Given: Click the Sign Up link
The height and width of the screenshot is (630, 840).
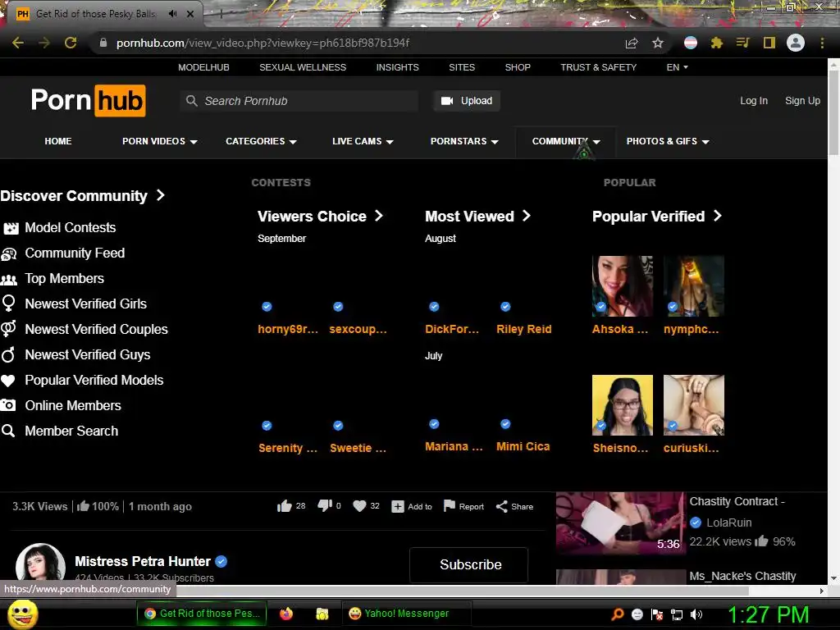Looking at the screenshot, I should pos(802,101).
